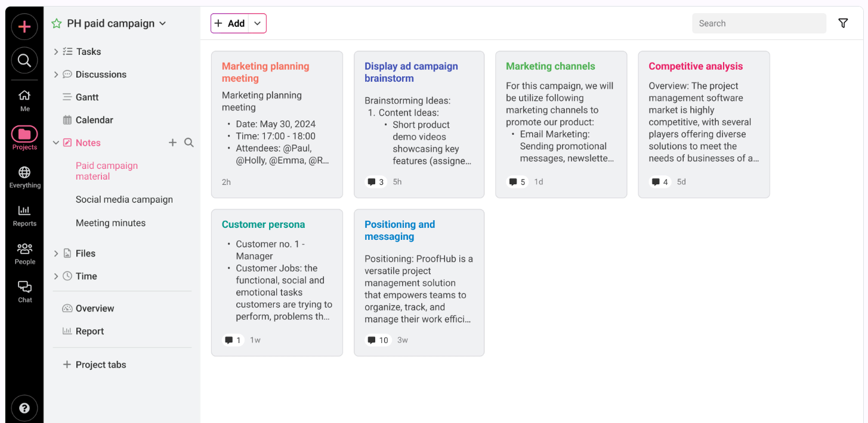Click the Me home icon
Screen dimensions: 868x423
pos(24,97)
